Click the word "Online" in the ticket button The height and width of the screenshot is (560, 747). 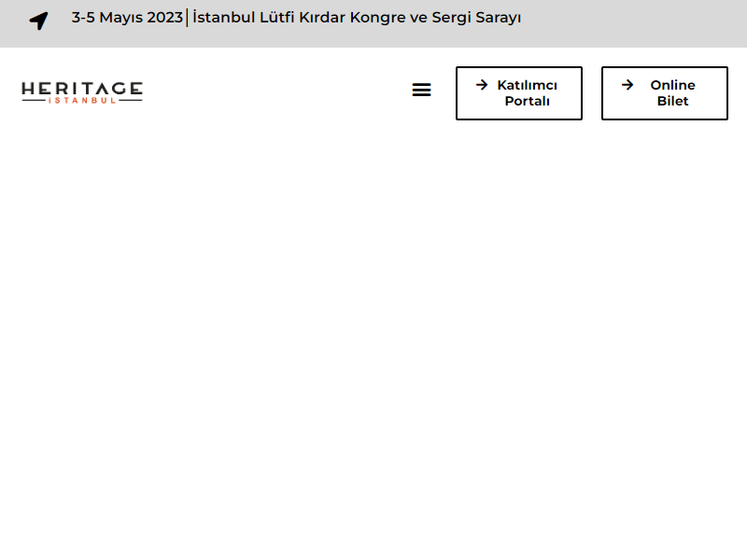pos(672,85)
